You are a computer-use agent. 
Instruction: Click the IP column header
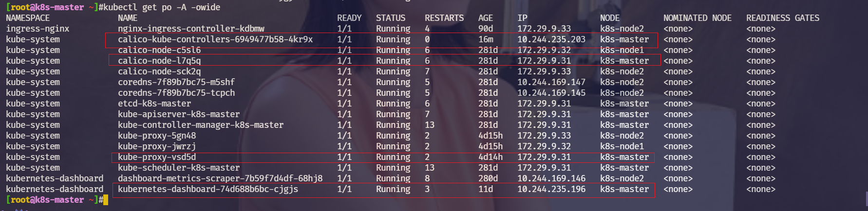[x=522, y=18]
